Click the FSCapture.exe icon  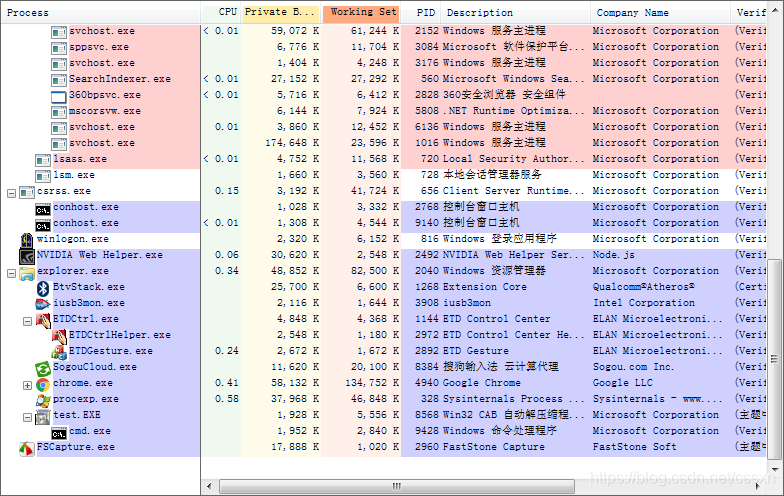click(27, 448)
